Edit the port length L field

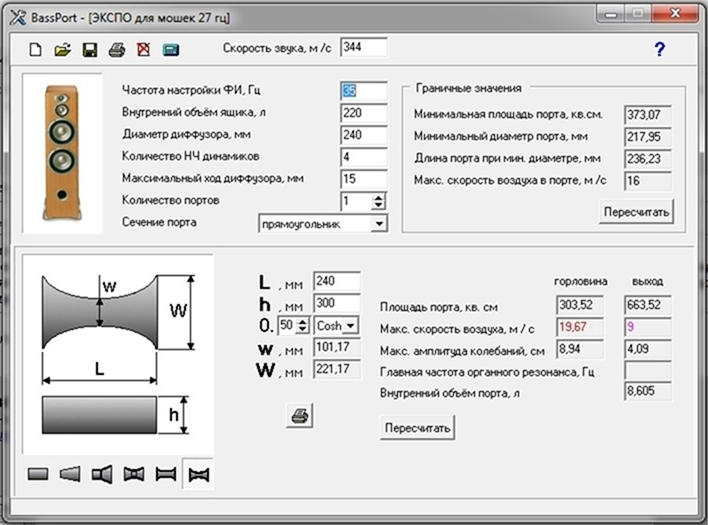pos(337,281)
